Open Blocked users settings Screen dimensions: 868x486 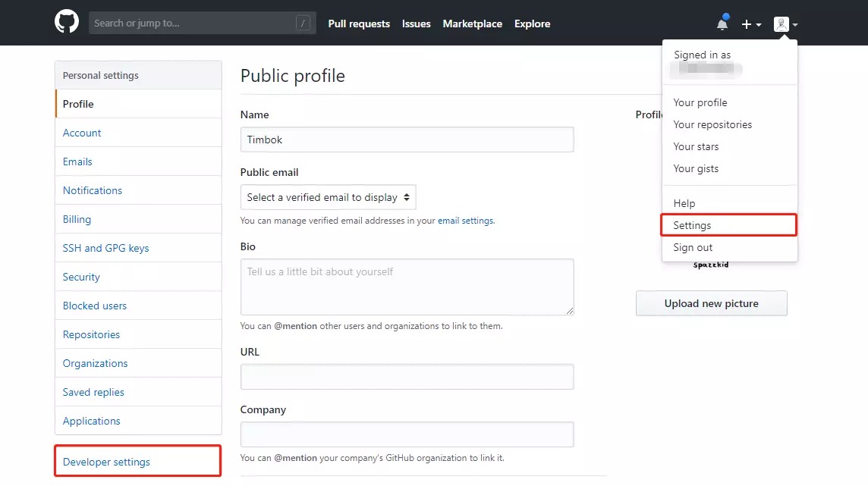[138, 306]
